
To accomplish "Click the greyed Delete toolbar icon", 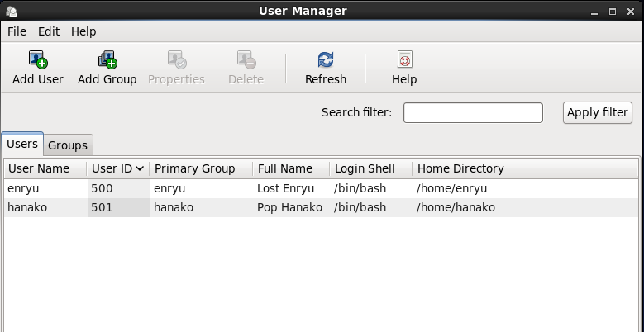I will click(246, 59).
